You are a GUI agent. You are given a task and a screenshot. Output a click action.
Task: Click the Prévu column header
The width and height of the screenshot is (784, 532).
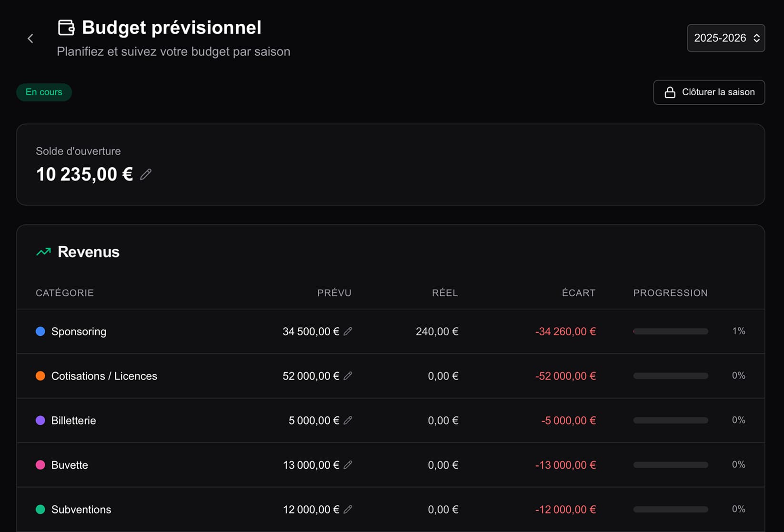pyautogui.click(x=334, y=293)
